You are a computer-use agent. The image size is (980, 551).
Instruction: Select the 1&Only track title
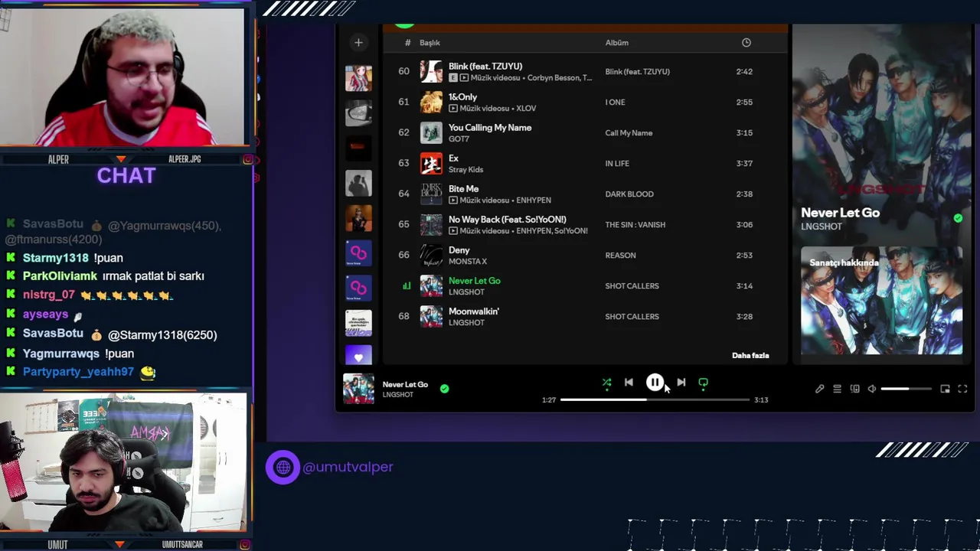462,97
